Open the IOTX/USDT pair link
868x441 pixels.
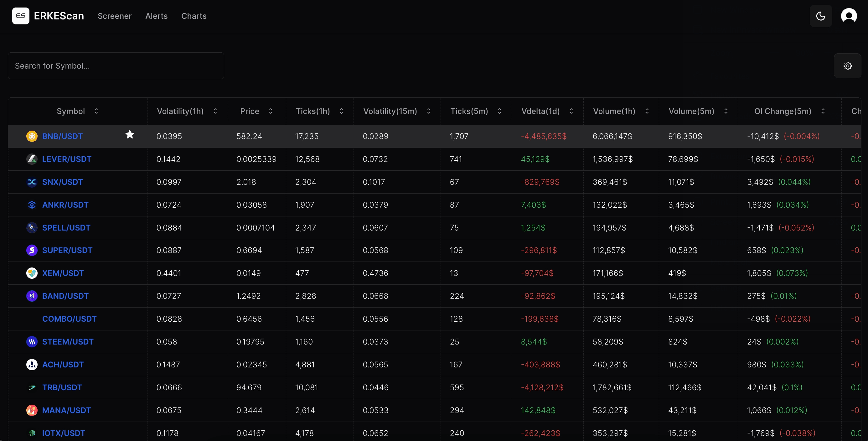point(64,433)
